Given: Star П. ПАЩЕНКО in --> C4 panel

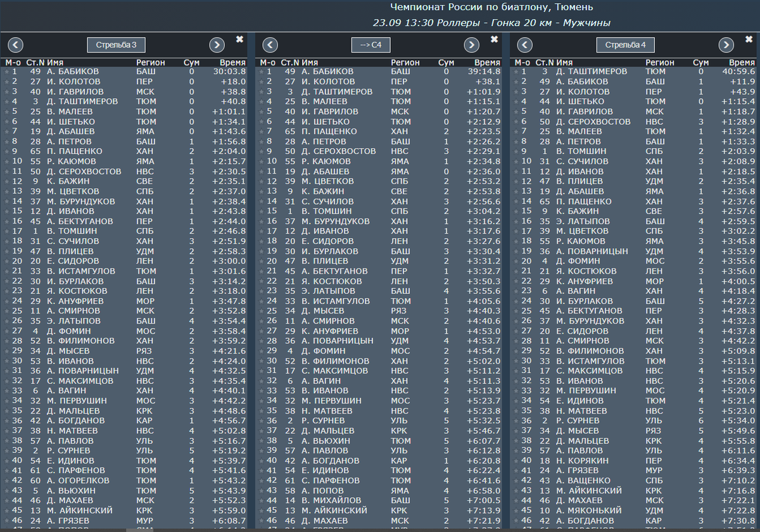Looking at the screenshot, I should (x=262, y=132).
